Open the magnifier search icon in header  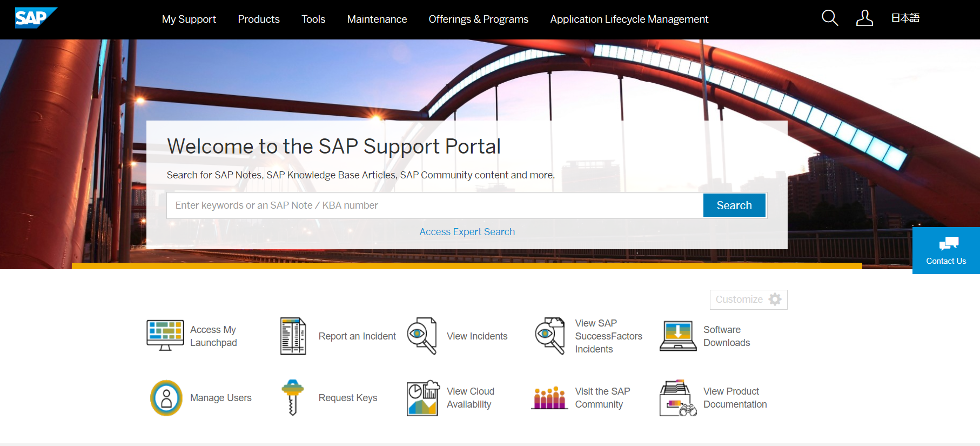[830, 18]
